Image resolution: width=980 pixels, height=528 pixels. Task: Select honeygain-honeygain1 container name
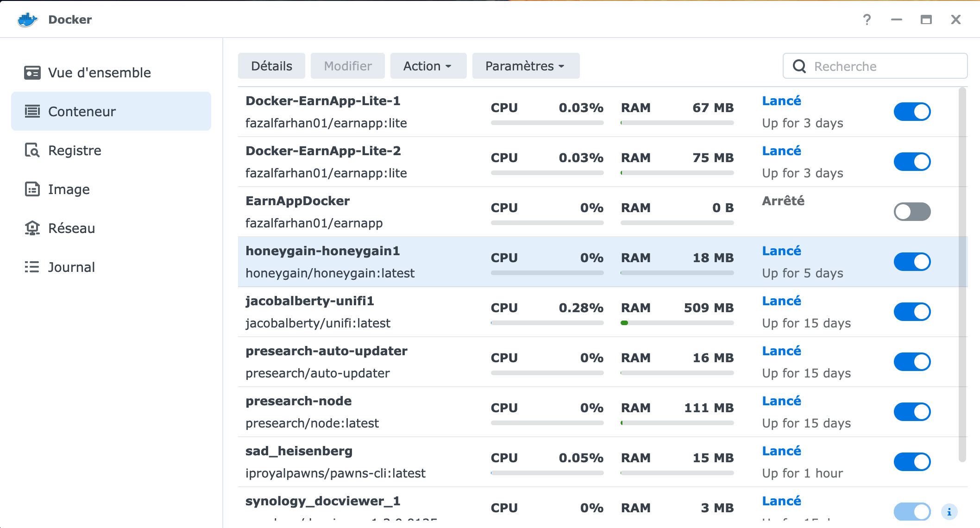pyautogui.click(x=322, y=251)
